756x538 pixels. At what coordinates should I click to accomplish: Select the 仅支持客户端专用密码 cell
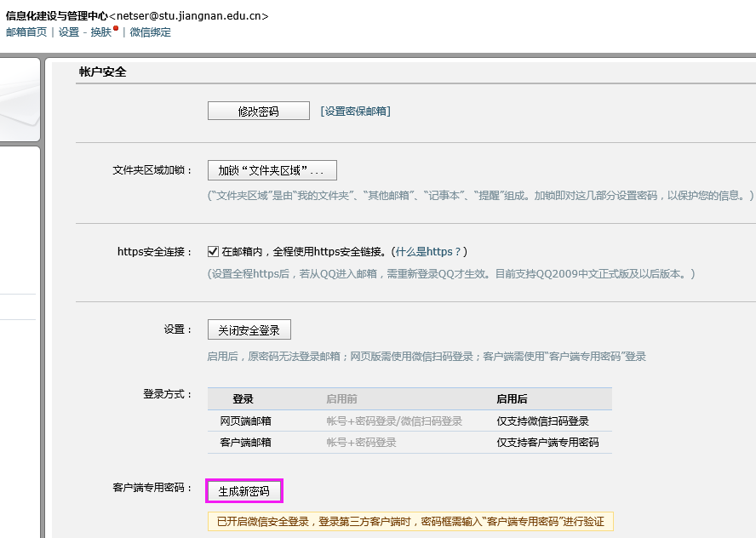(x=547, y=442)
